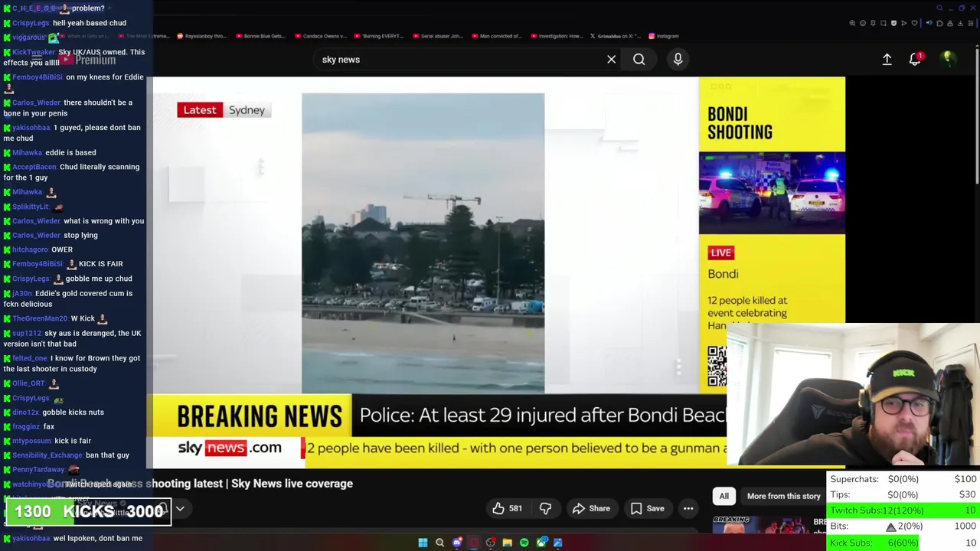980x551 pixels.
Task: Click the video title 'Sky News live coverage'
Action: click(x=292, y=484)
